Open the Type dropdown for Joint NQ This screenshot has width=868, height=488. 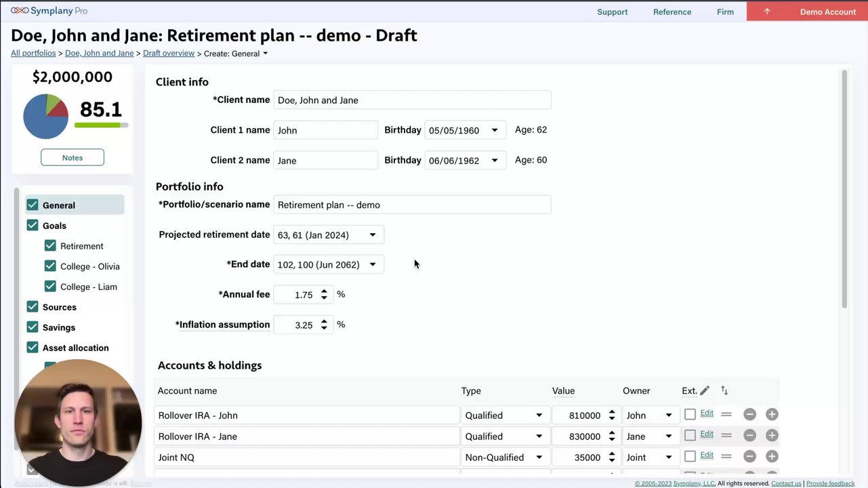pyautogui.click(x=504, y=457)
